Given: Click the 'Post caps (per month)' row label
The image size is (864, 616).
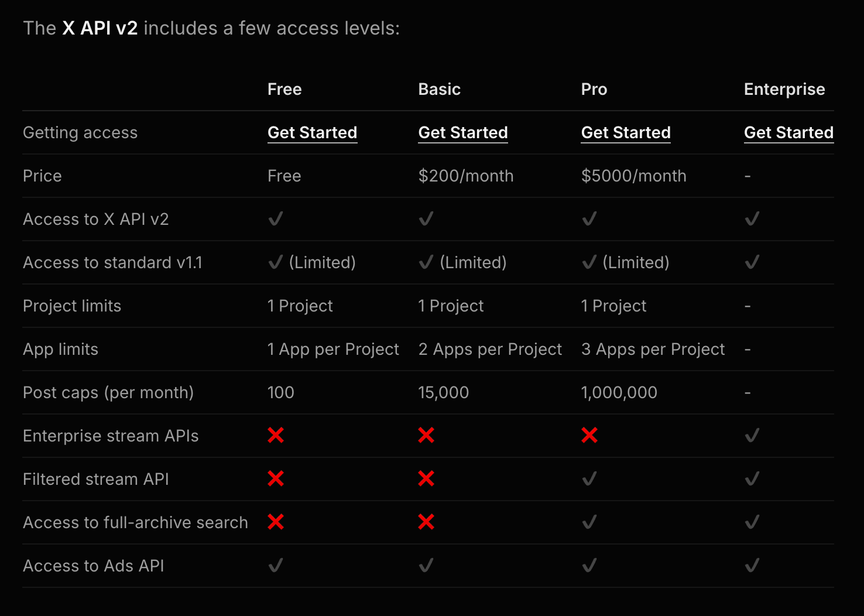Looking at the screenshot, I should point(108,392).
